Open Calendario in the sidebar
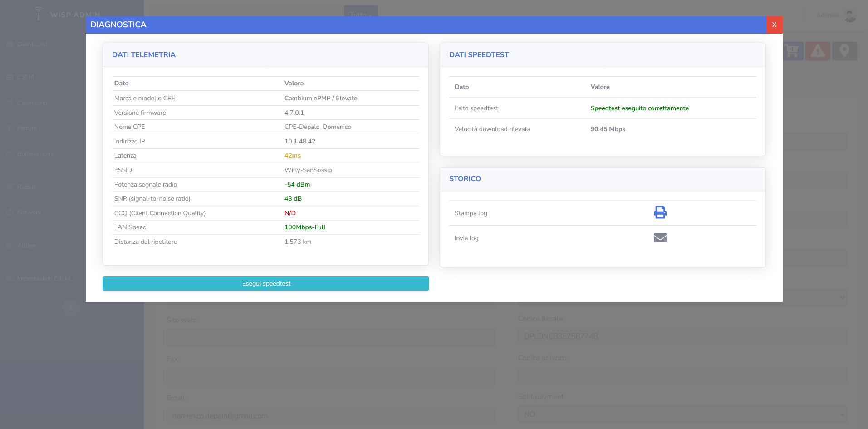Screen dimensions: 868x429 point(32,103)
